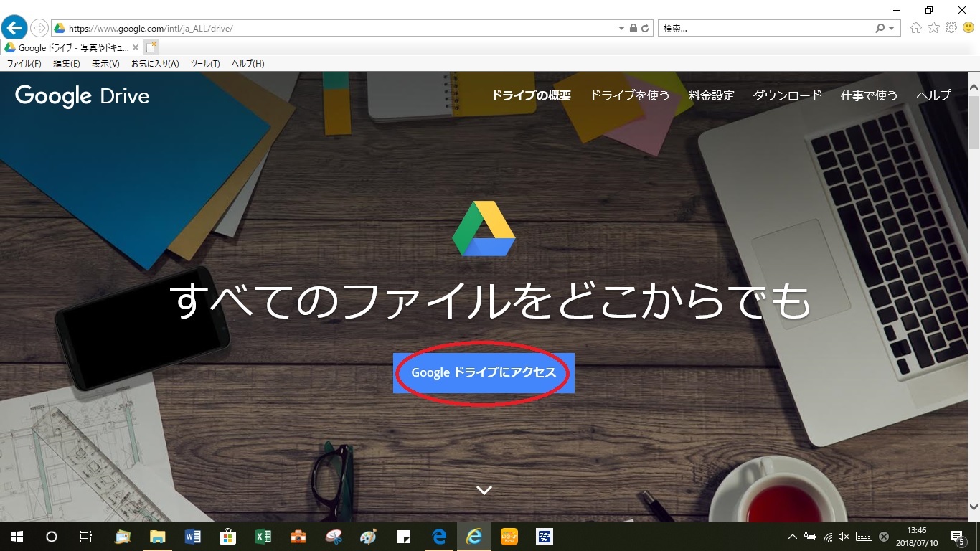The width and height of the screenshot is (980, 551).
Task: Select ドライブの概要 navigation link
Action: coord(531,95)
